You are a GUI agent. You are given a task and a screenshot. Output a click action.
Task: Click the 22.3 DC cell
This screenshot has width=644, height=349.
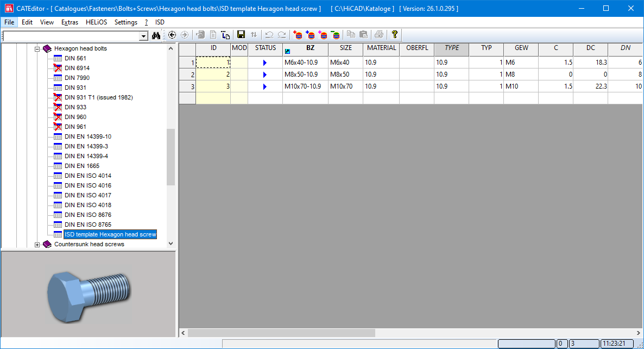point(591,86)
